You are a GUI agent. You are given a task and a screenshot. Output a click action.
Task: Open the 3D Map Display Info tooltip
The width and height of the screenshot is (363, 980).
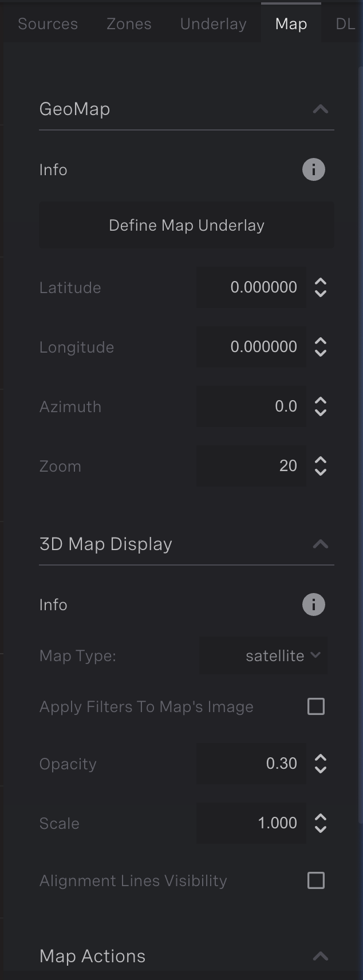(x=313, y=604)
